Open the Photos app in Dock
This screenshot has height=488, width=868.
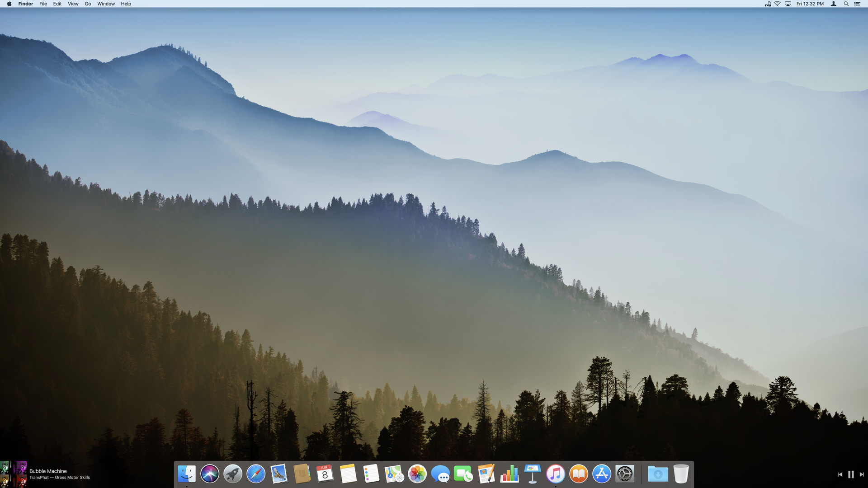coord(417,474)
